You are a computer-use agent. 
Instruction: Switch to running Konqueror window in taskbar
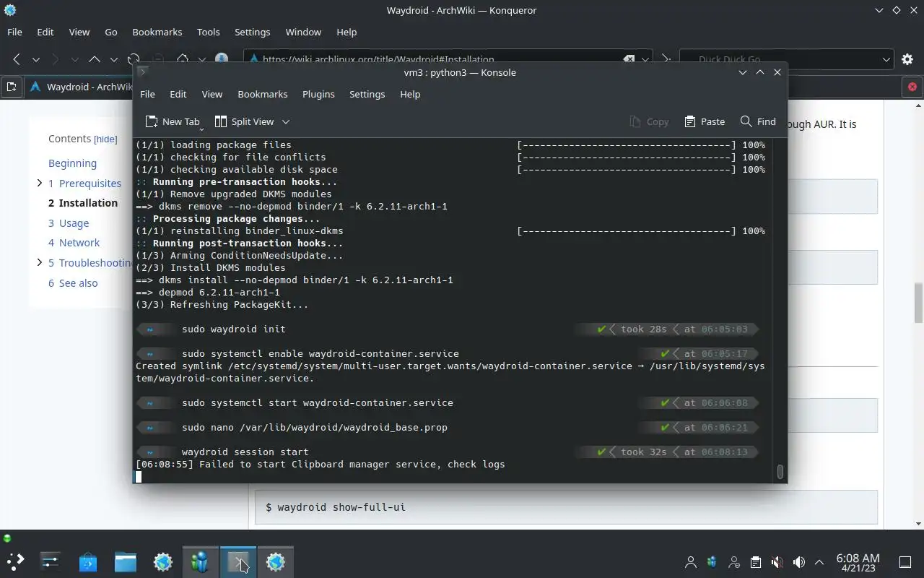(276, 561)
